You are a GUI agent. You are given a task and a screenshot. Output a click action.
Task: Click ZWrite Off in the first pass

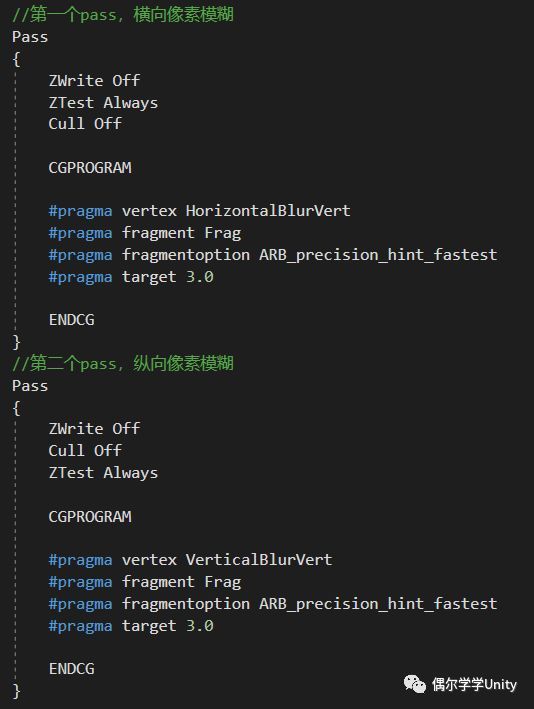[x=94, y=80]
